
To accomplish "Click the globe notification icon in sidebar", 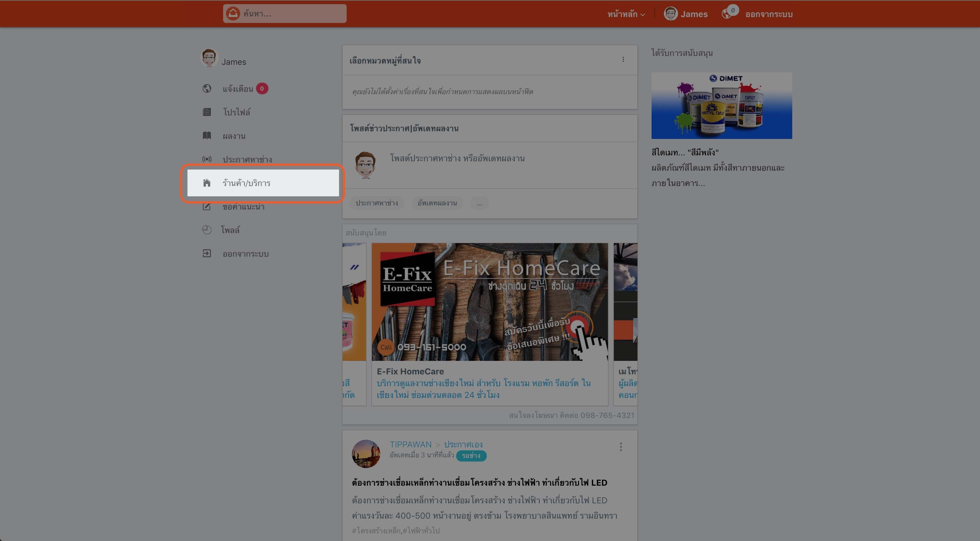I will [207, 89].
